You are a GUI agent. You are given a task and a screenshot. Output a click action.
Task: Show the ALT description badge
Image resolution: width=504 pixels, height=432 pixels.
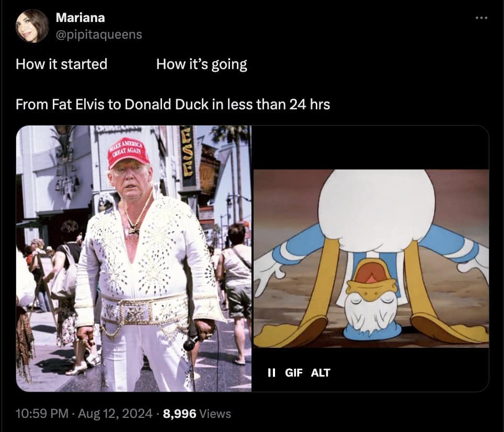(x=320, y=372)
